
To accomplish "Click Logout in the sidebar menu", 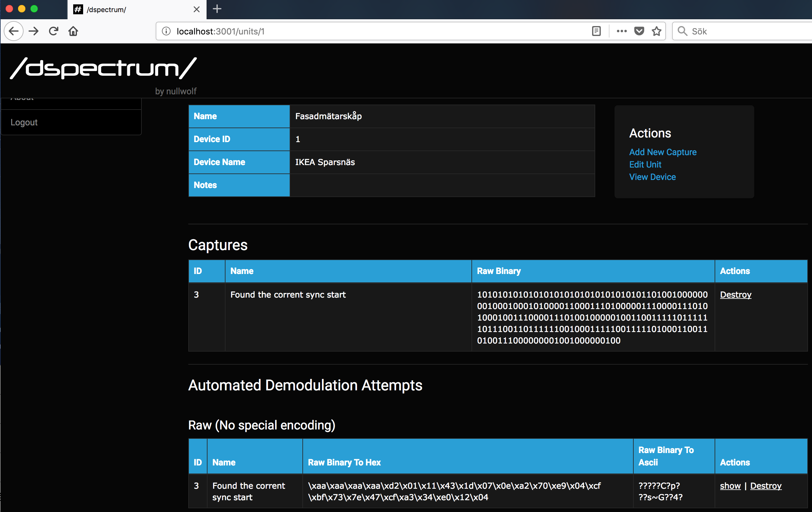I will tap(24, 122).
